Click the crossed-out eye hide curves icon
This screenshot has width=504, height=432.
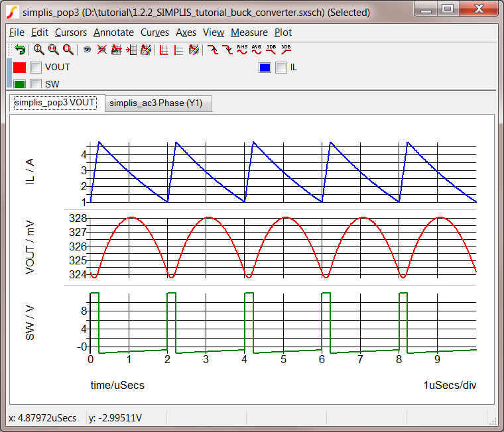101,50
